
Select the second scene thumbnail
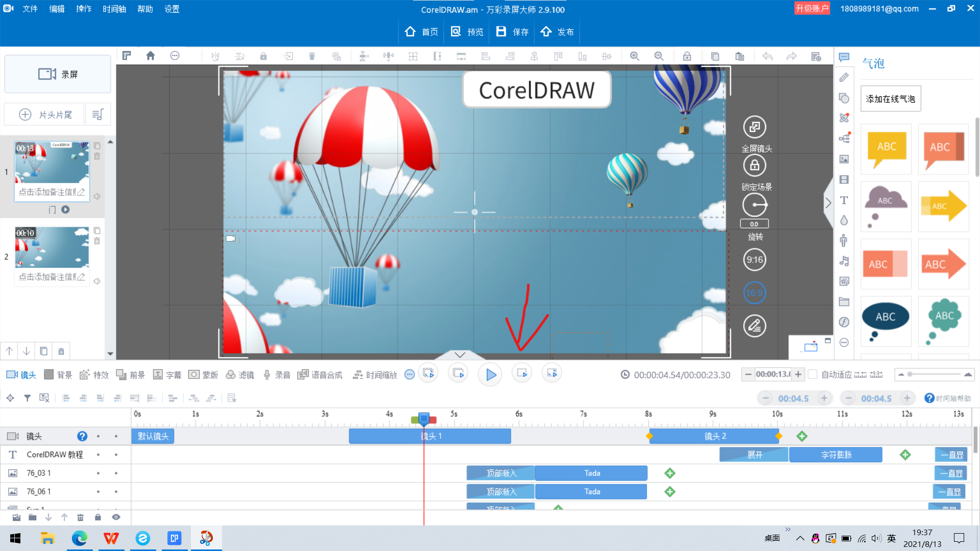click(x=52, y=247)
